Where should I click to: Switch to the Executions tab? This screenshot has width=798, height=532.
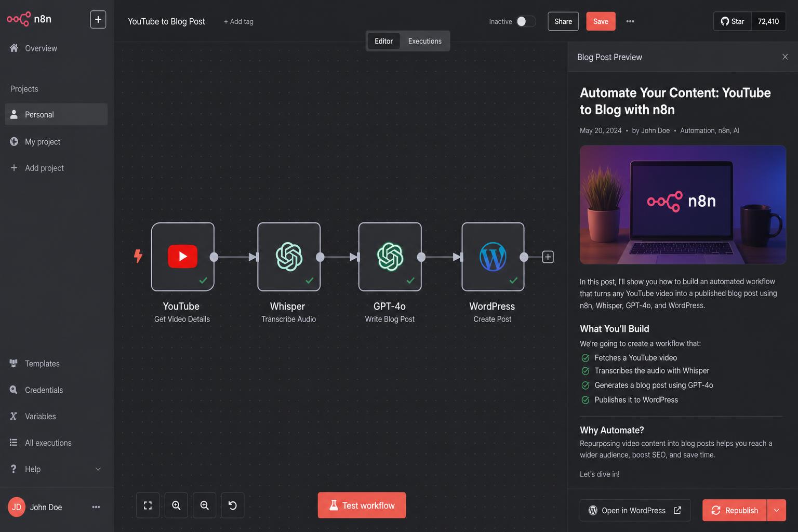tap(425, 41)
